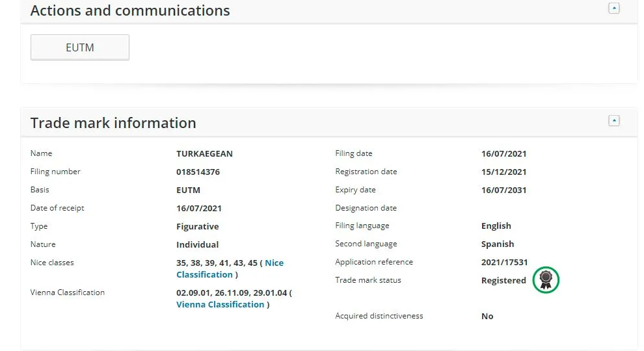Click the Application reference label
This screenshot has height=351, width=644.
point(374,262)
